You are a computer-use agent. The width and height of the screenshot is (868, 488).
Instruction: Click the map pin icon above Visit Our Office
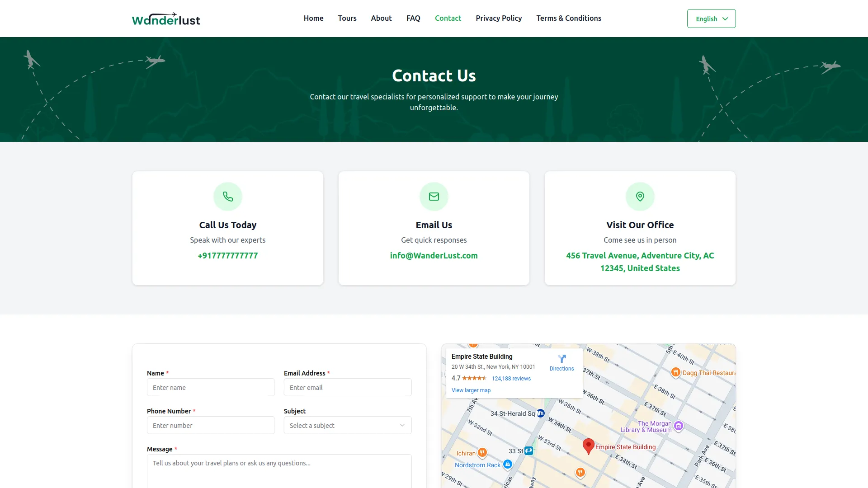(640, 197)
